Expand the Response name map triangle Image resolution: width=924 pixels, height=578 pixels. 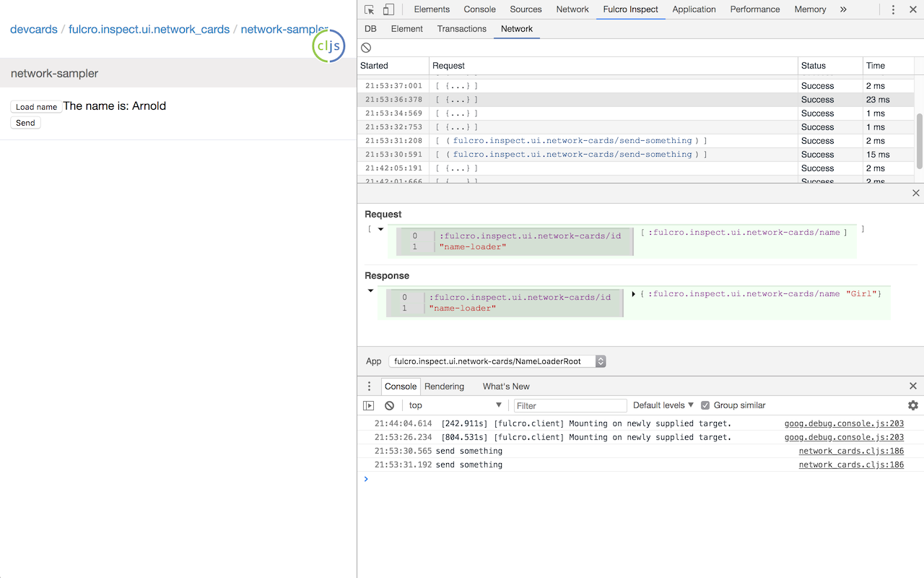[x=633, y=294]
